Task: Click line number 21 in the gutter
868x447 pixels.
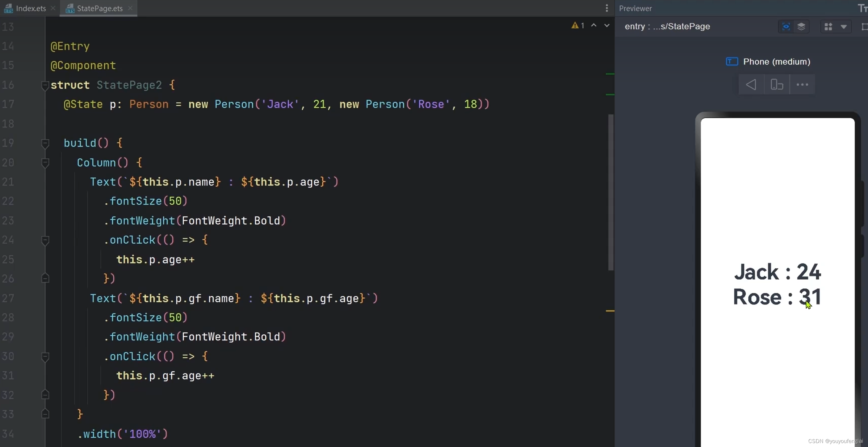Action: click(8, 182)
